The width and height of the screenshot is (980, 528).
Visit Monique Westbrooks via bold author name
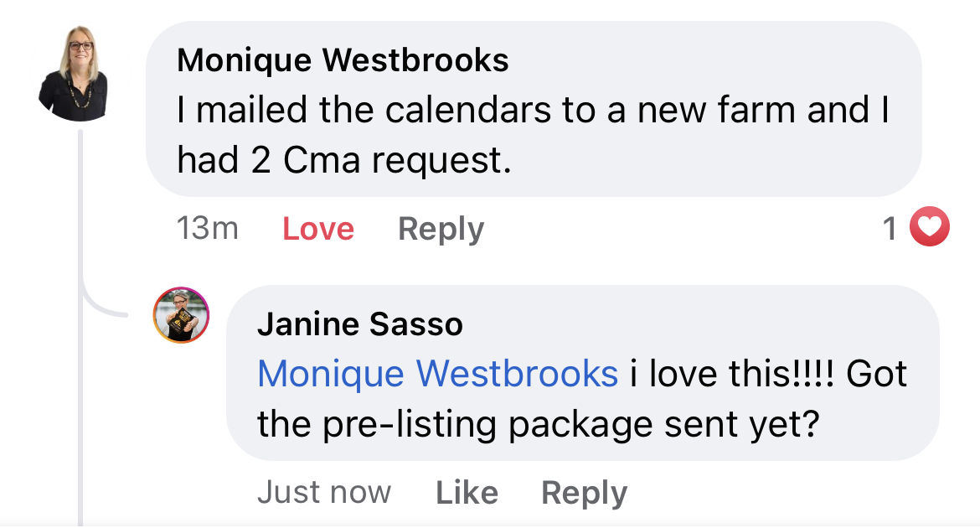pyautogui.click(x=343, y=60)
